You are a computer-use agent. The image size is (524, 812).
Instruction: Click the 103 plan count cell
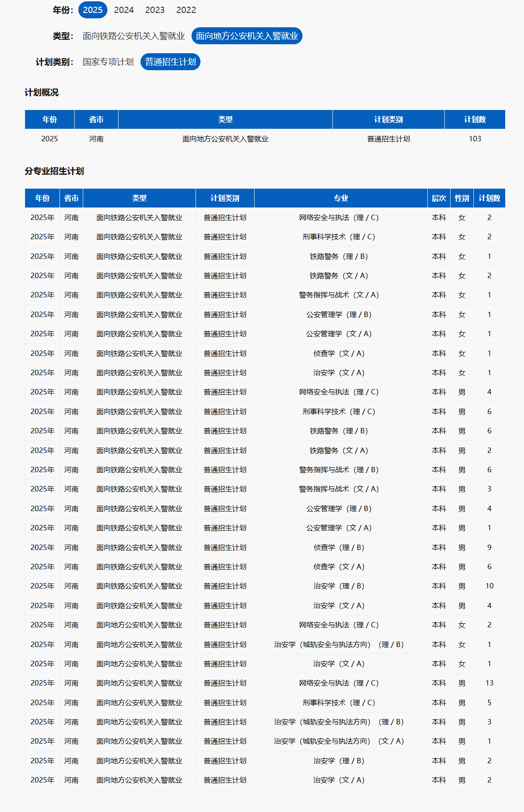coord(475,139)
